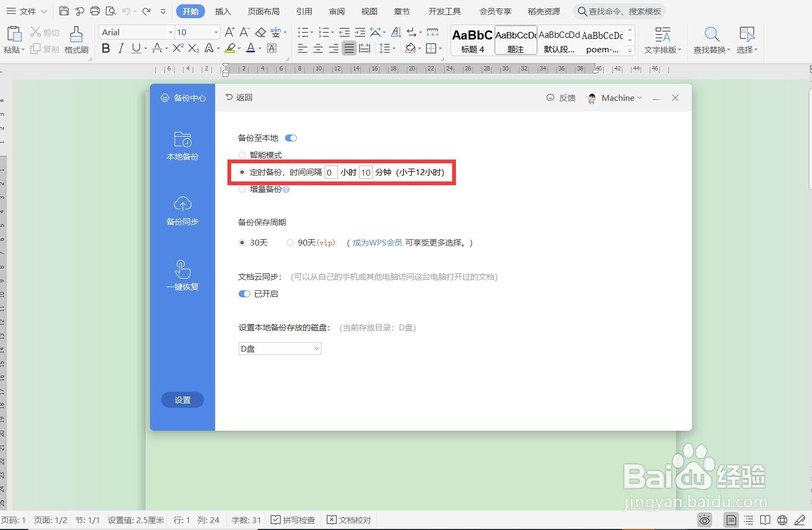Disable the 文档云同步 switch

(x=244, y=294)
